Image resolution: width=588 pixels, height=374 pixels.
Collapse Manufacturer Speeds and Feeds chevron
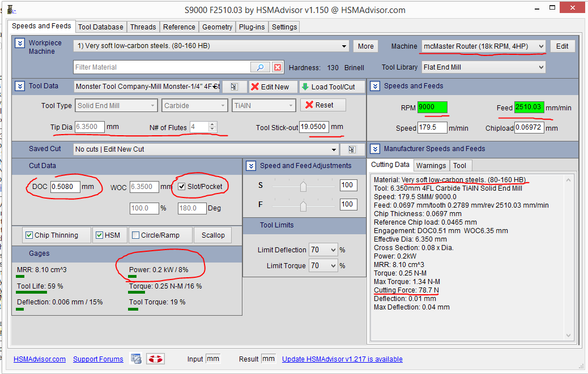click(375, 149)
